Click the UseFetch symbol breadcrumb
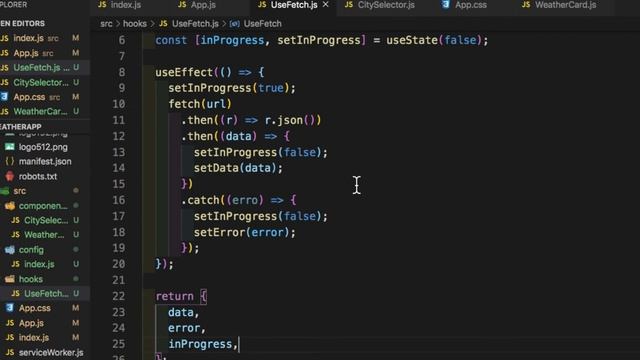Image resolution: width=640 pixels, height=360 pixels. coord(262,24)
